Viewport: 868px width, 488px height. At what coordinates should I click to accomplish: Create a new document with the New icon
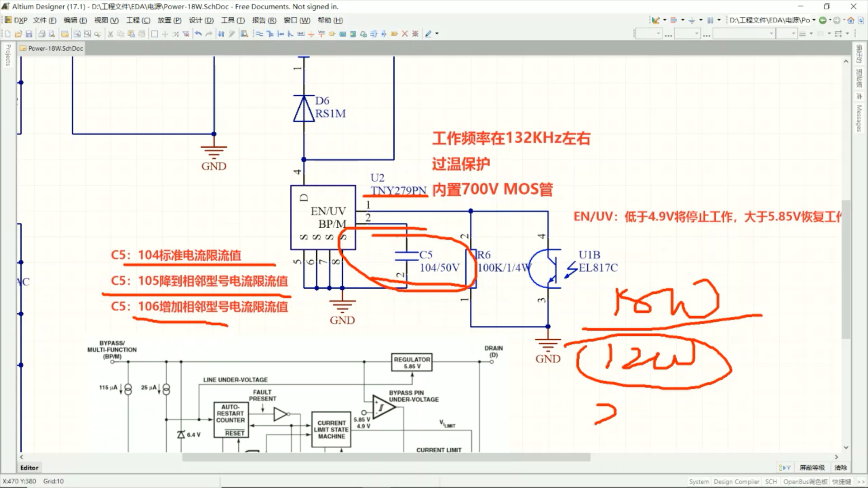[8, 34]
